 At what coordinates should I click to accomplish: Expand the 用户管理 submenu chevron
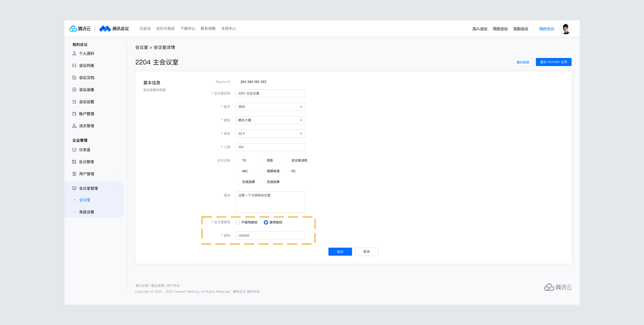point(118,174)
